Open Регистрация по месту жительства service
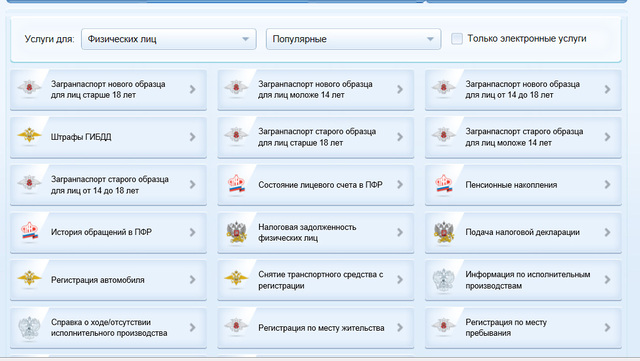The image size is (640, 361). [x=316, y=328]
